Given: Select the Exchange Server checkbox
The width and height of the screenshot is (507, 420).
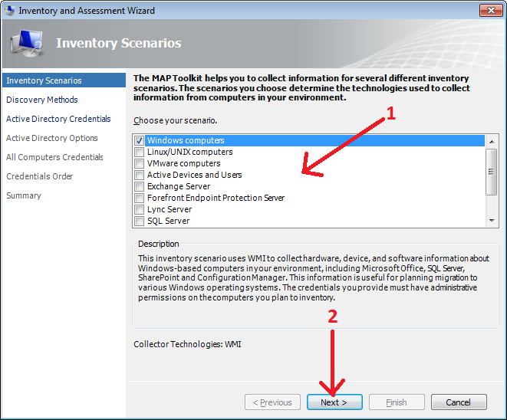Looking at the screenshot, I should point(139,187).
